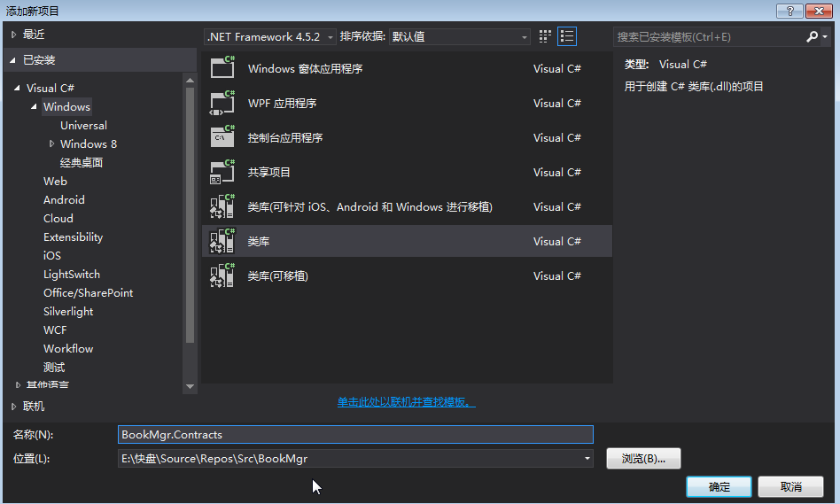Select the 控制台应用程序 template name
The height and width of the screenshot is (504, 840).
(285, 137)
